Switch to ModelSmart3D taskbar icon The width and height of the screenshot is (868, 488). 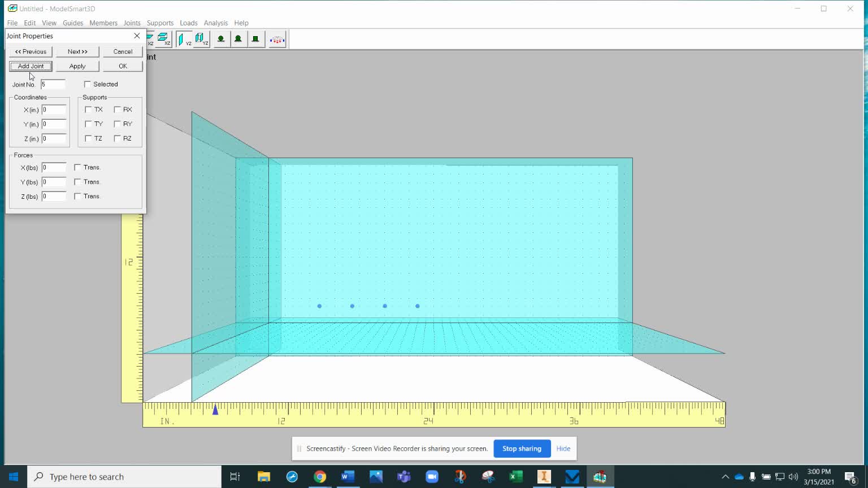600,477
